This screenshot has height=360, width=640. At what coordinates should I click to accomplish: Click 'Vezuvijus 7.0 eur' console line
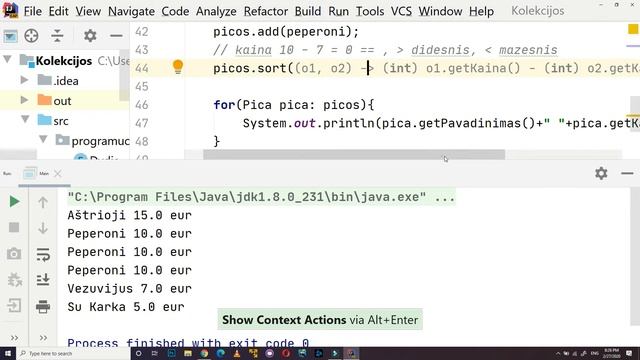click(x=129, y=289)
